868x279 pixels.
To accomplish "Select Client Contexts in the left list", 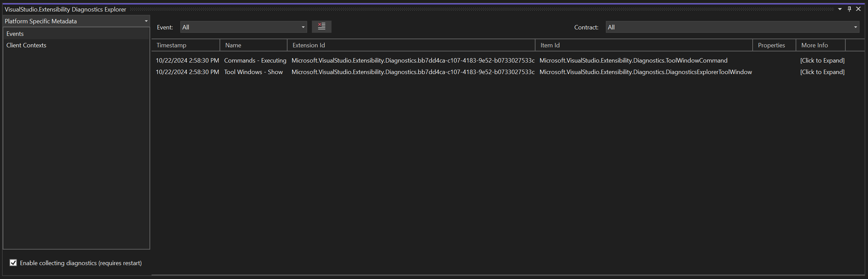I will click(76, 45).
